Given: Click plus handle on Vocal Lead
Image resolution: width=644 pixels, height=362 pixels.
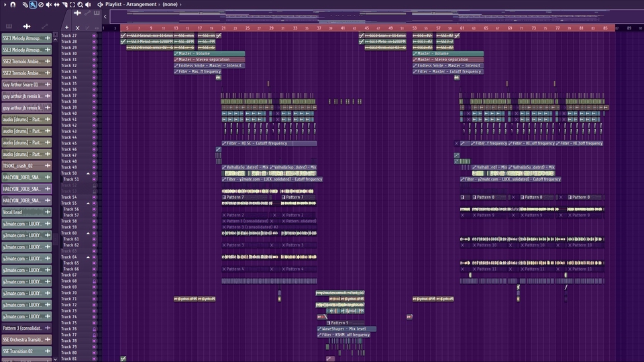Looking at the screenshot, I should point(48,212).
